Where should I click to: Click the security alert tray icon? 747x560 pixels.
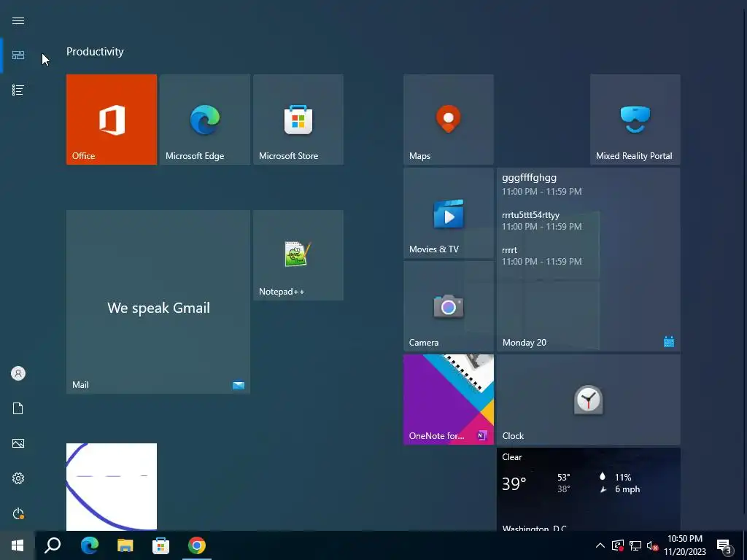(x=618, y=545)
